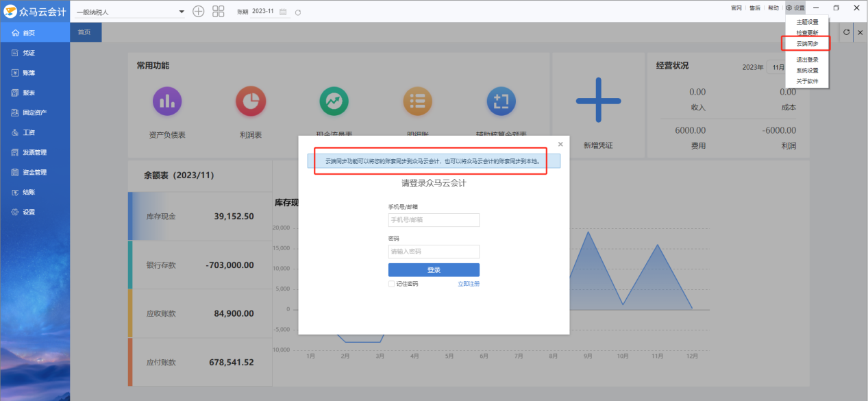The image size is (868, 401).
Task: Click the refresh icon beside the 账期 date
Action: coord(297,12)
